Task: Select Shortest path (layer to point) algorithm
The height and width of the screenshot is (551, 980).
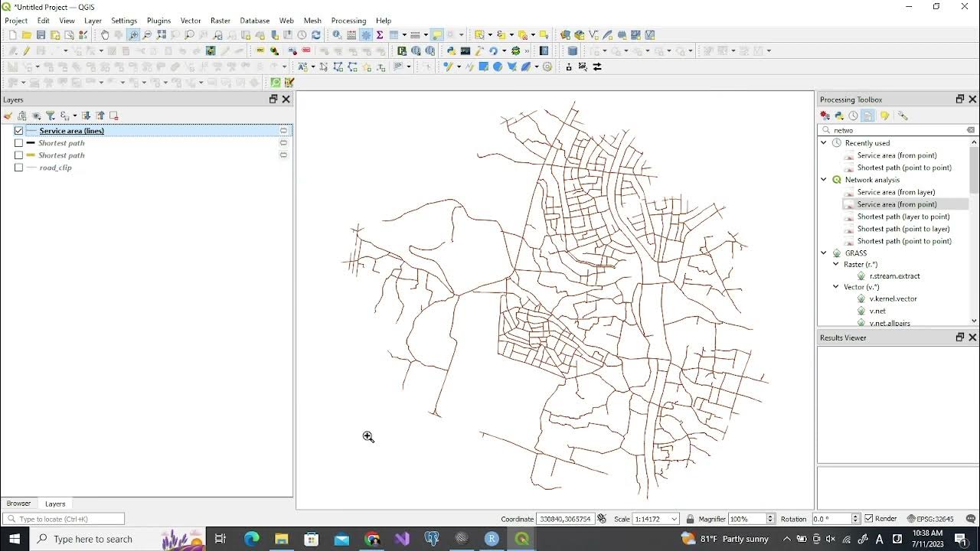Action: click(903, 217)
